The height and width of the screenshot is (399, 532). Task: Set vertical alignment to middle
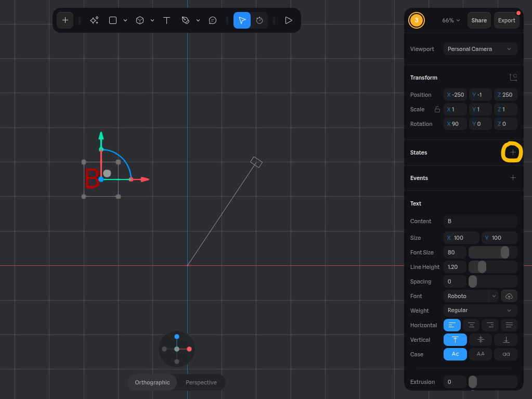[481, 340]
